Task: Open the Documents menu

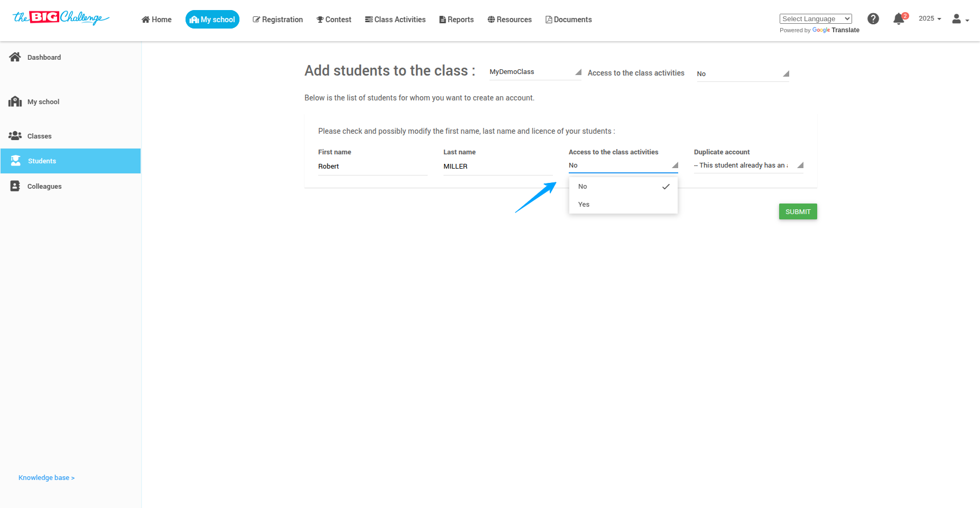Action: (569, 20)
